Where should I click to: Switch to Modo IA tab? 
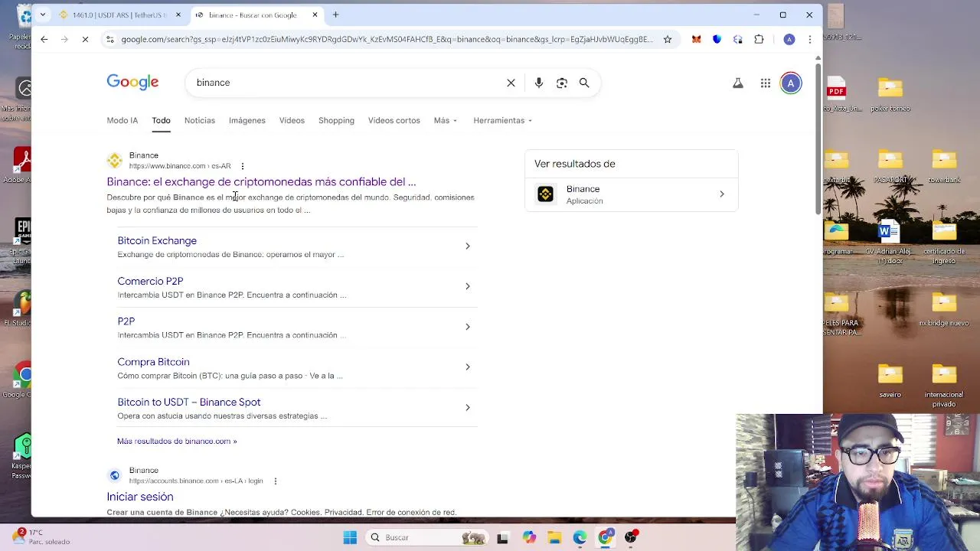122,120
